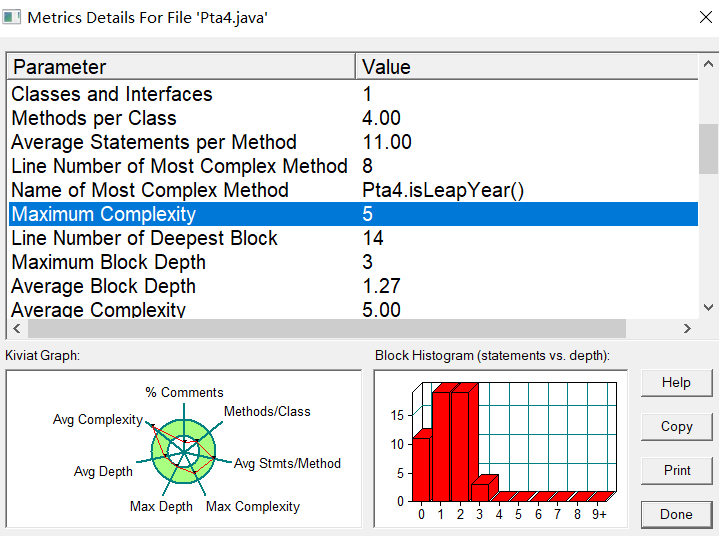Image resolution: width=719 pixels, height=536 pixels.
Task: Click the 'Avg Depth' axis label
Action: pyautogui.click(x=103, y=471)
